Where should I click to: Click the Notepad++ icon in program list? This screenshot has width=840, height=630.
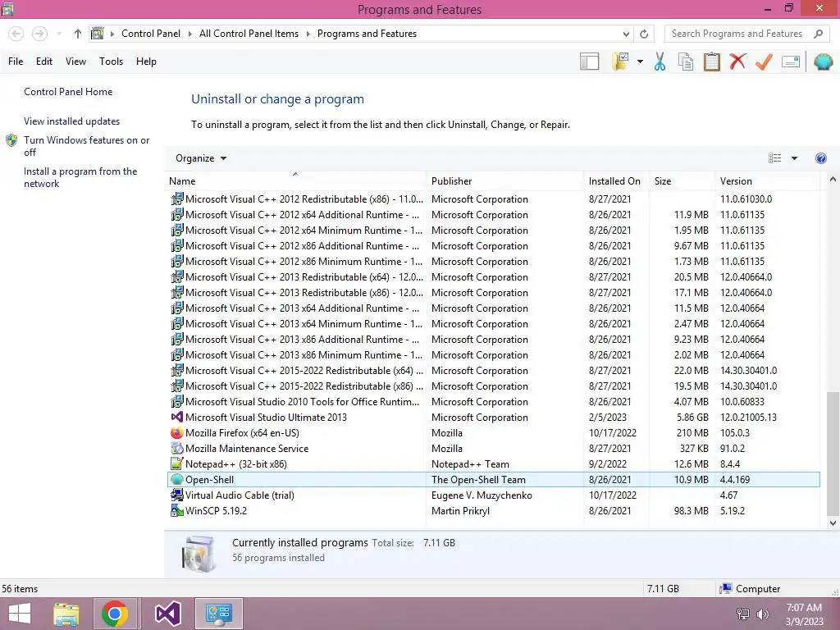click(x=177, y=464)
